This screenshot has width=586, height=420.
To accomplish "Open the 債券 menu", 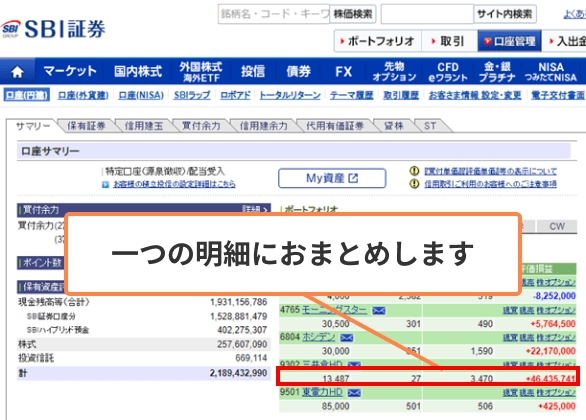I will click(299, 71).
